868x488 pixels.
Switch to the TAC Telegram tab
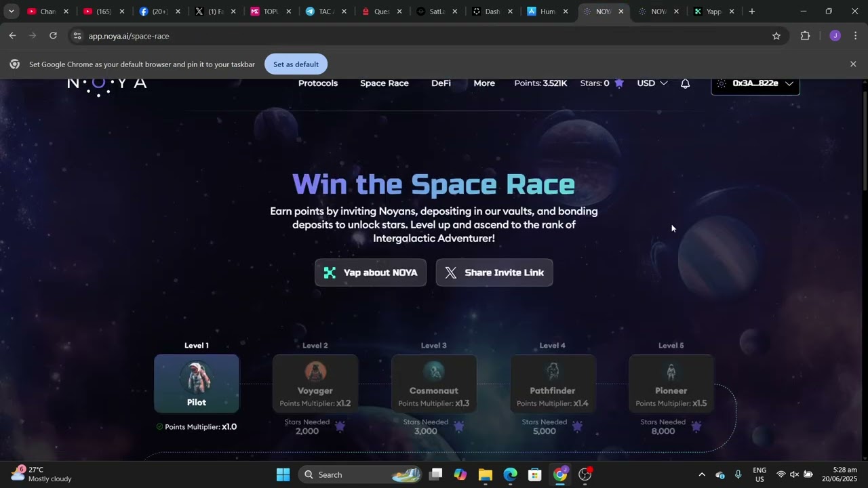click(x=325, y=12)
